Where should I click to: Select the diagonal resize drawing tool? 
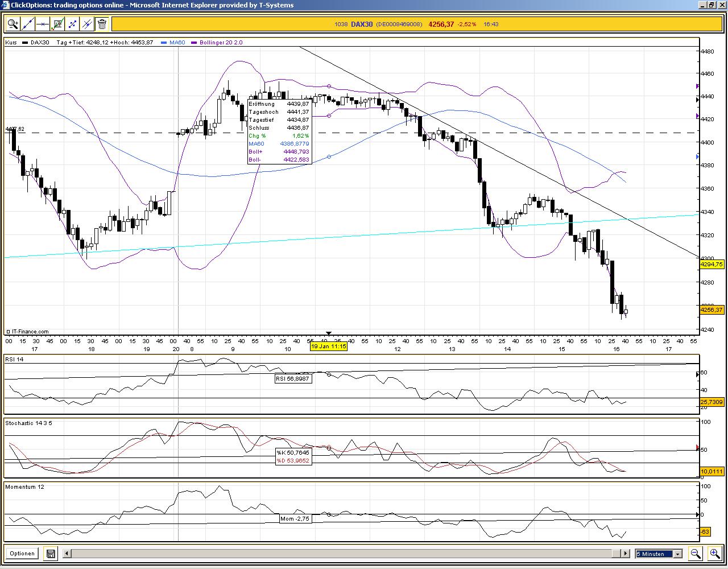tap(72, 23)
